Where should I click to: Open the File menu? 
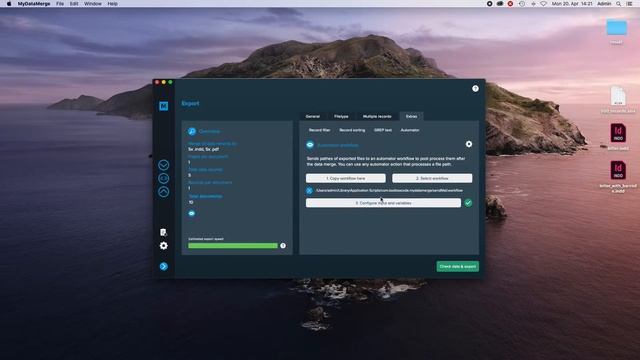pyautogui.click(x=60, y=4)
